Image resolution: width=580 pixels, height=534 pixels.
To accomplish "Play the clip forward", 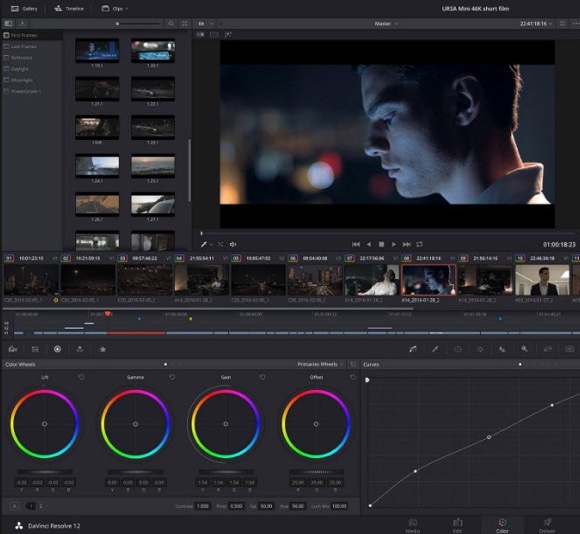I will 394,244.
